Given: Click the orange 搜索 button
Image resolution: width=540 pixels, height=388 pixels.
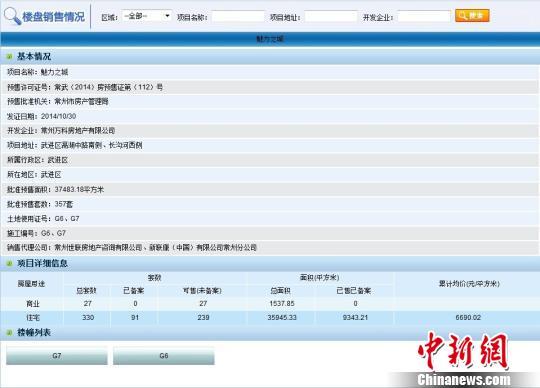Looking at the screenshot, I should click(472, 16).
